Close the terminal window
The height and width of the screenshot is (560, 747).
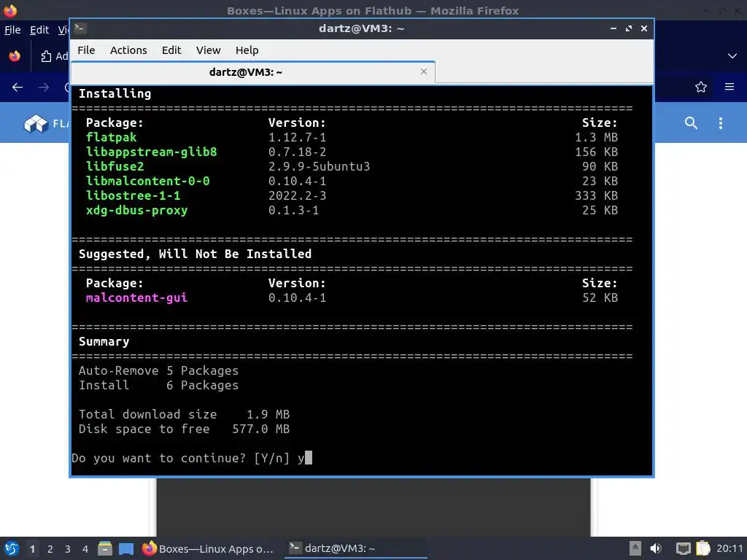click(x=644, y=28)
